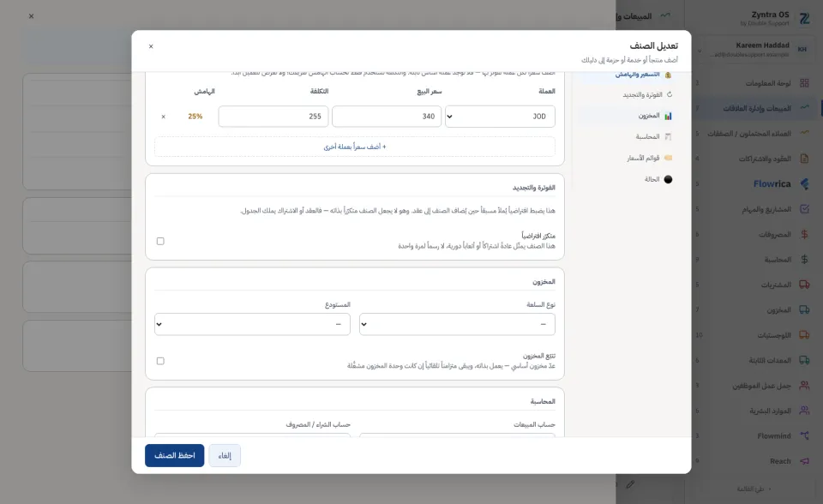The width and height of the screenshot is (823, 504).
Task: Click the cancel button
Action: pyautogui.click(x=225, y=456)
